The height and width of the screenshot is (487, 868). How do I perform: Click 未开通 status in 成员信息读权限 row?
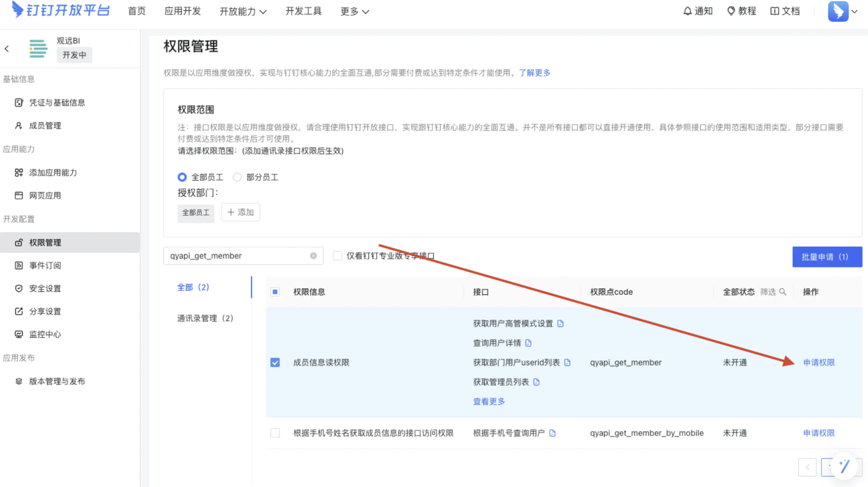735,362
